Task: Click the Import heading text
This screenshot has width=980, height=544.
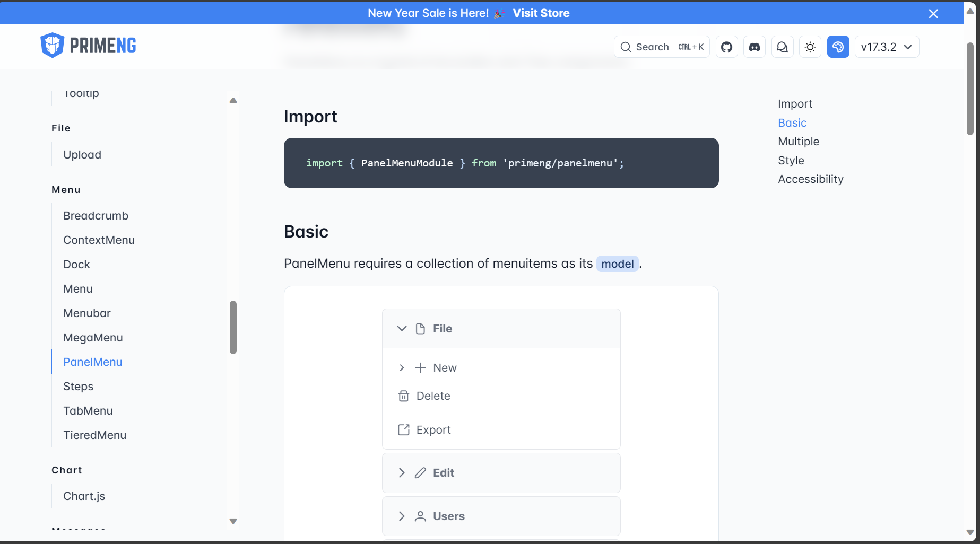Action: (310, 117)
